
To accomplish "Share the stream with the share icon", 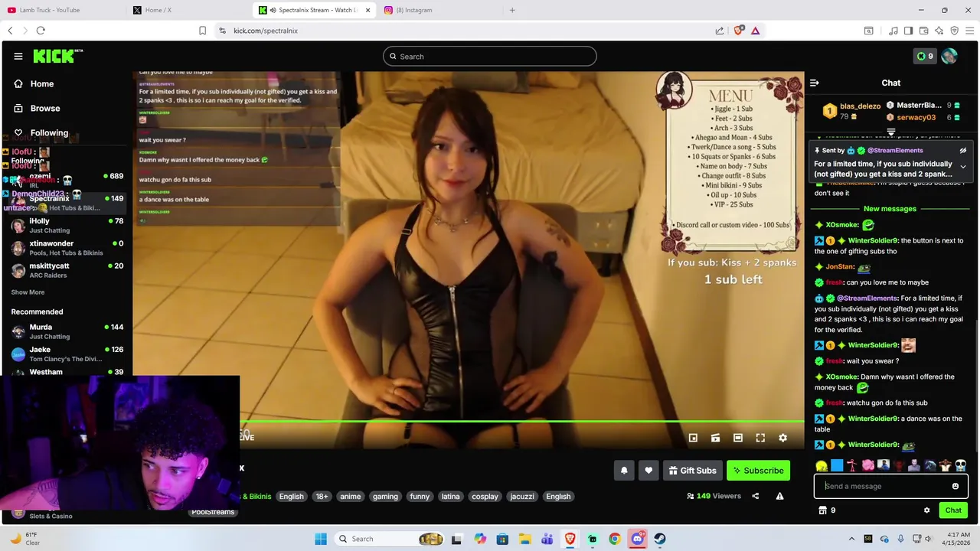I will click(755, 496).
